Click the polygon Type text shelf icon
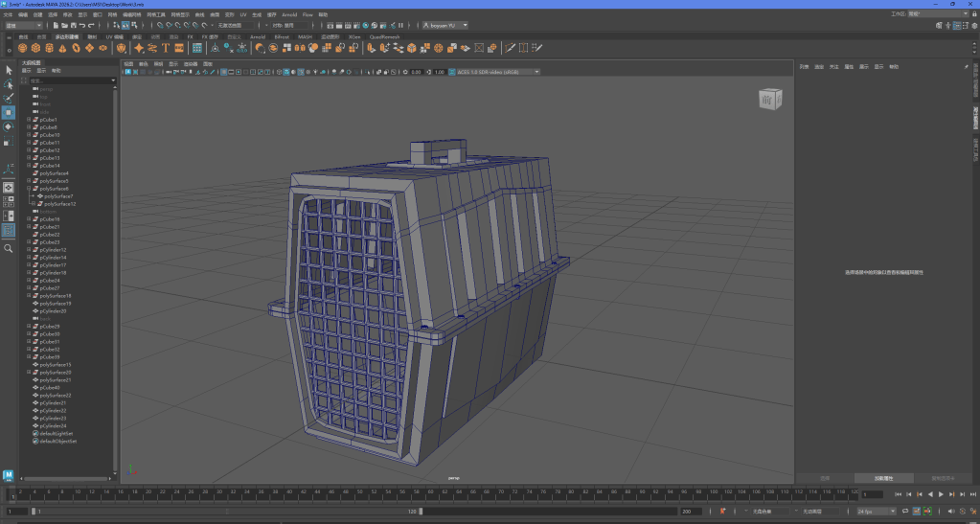Viewport: 980px width, 524px height. coord(166,47)
